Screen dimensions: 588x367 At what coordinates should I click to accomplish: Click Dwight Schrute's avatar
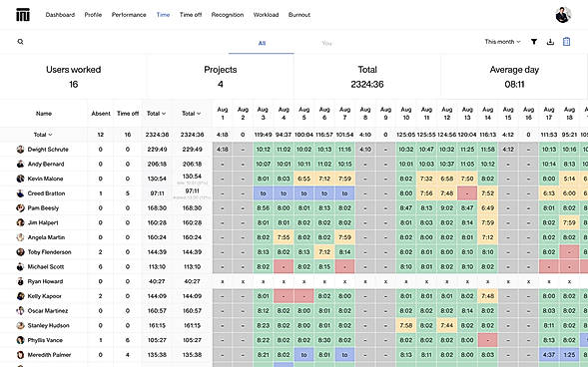(x=20, y=149)
